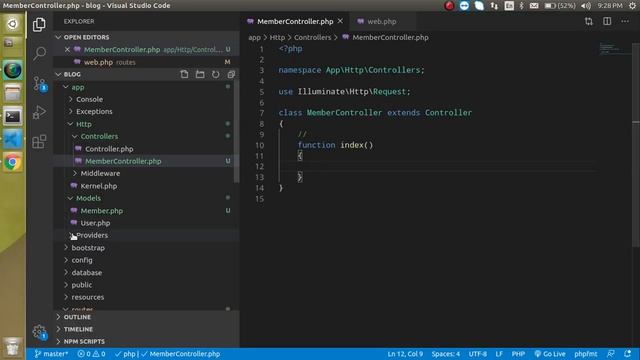Collapse the Controllers folder

coord(99,136)
